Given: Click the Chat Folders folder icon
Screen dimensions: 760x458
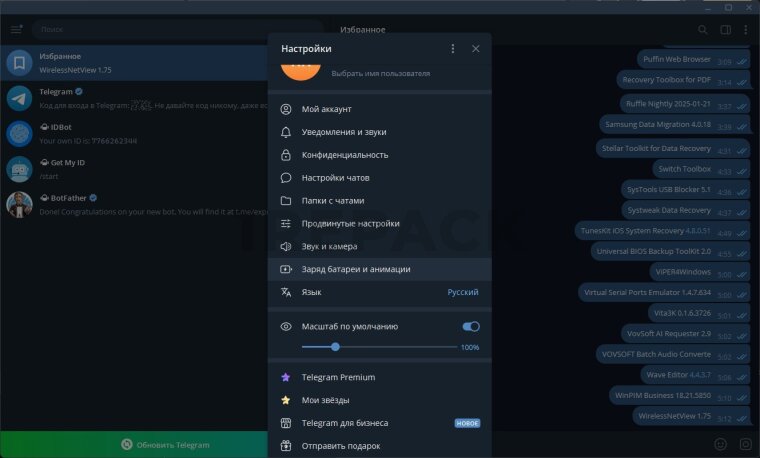Looking at the screenshot, I should click(x=286, y=201).
